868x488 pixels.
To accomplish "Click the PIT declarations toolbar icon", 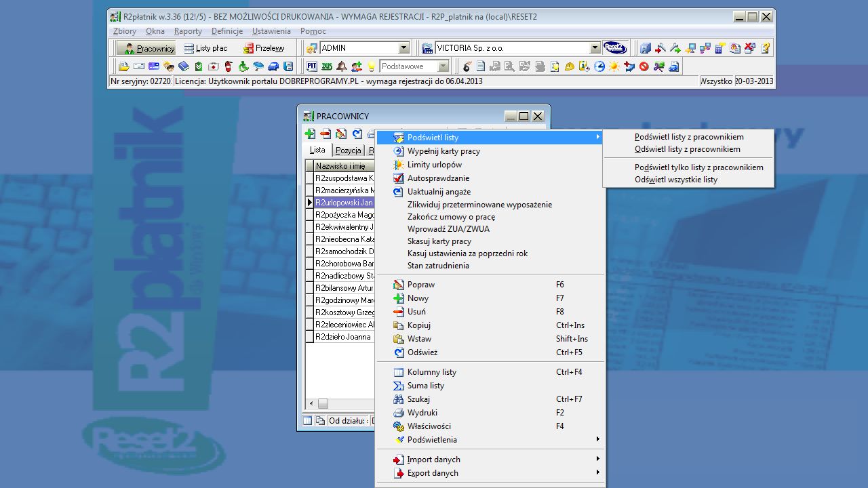I will (x=312, y=66).
